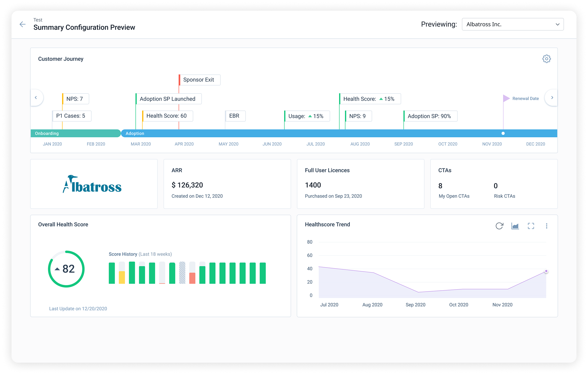Click the Summary Configuration Preview title

click(x=84, y=27)
